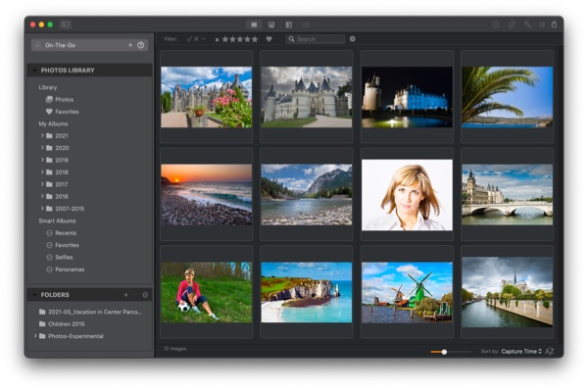The image size is (588, 390).
Task: Switch to the single image view icon
Action: (x=271, y=24)
